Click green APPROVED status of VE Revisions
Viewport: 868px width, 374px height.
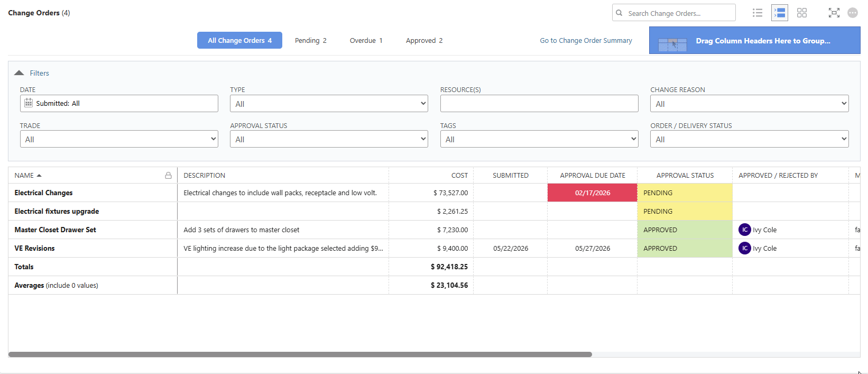(685, 248)
